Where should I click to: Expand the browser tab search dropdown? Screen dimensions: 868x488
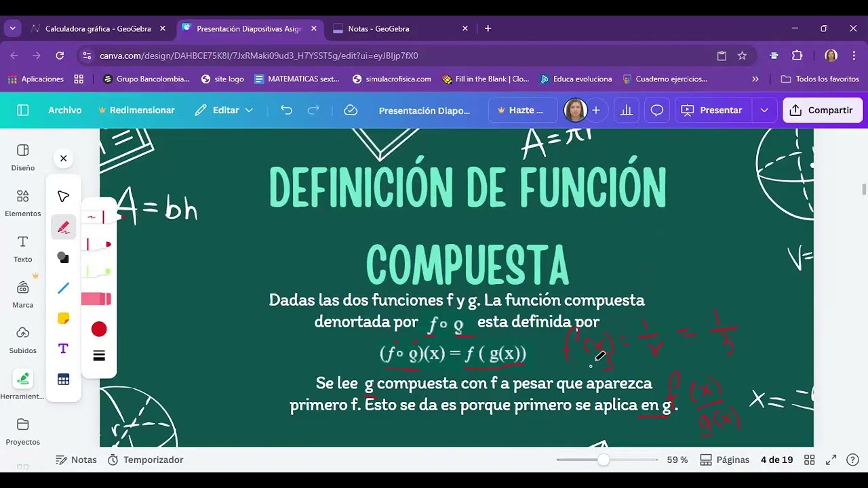point(12,28)
